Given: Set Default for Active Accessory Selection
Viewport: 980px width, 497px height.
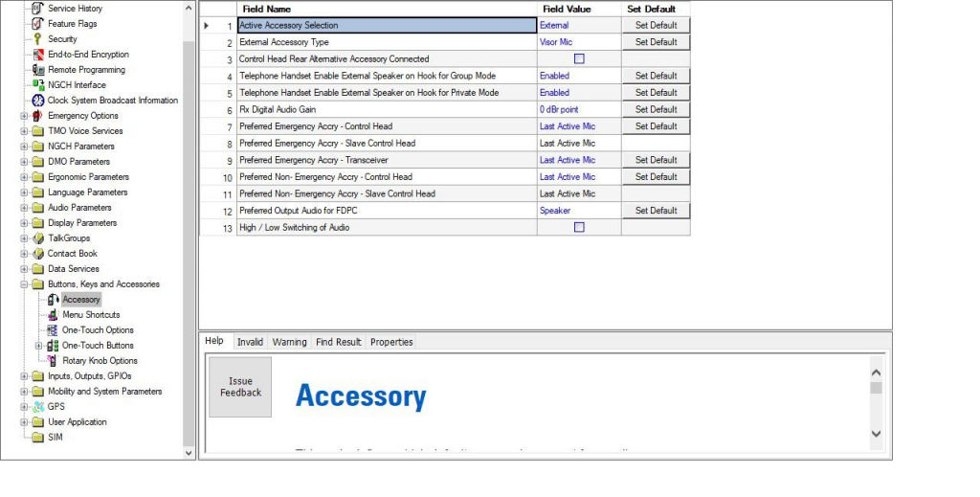Looking at the screenshot, I should pos(656,25).
